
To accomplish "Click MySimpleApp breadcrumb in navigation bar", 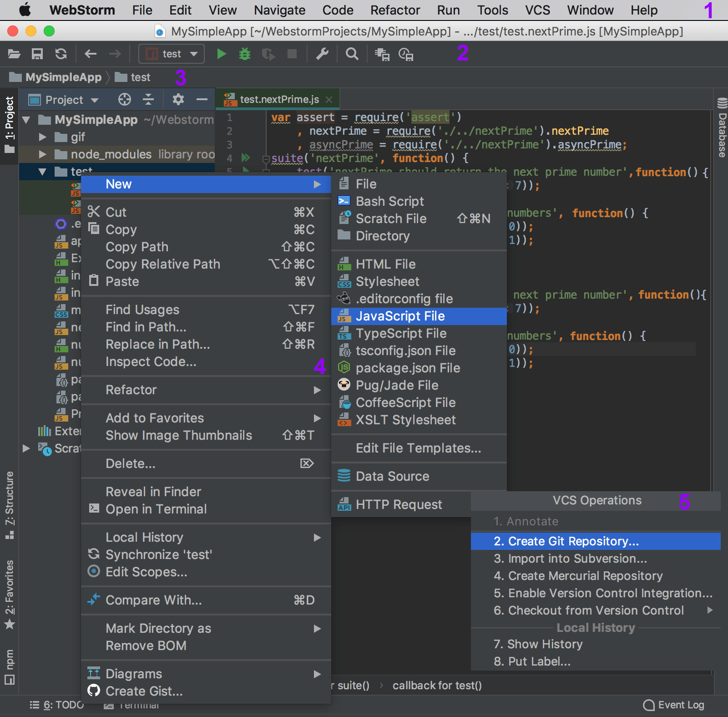I will 56,77.
